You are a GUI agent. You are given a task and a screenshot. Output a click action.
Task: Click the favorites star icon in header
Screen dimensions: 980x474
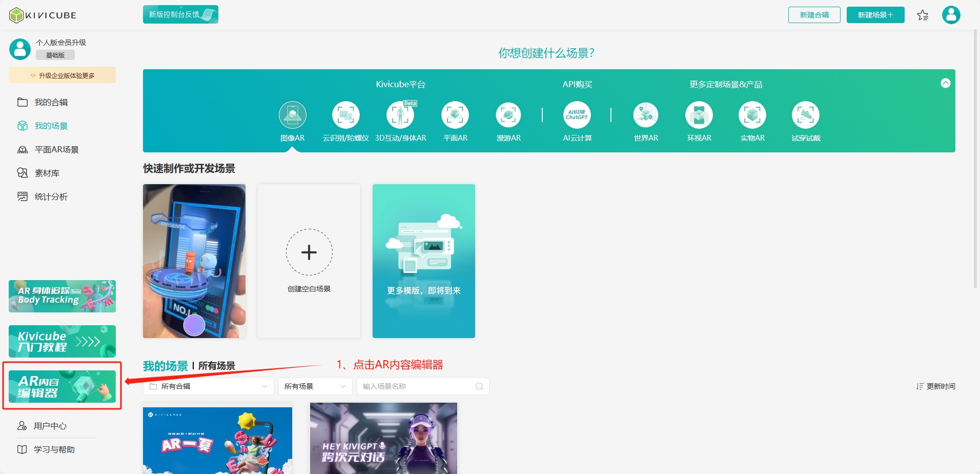click(923, 15)
